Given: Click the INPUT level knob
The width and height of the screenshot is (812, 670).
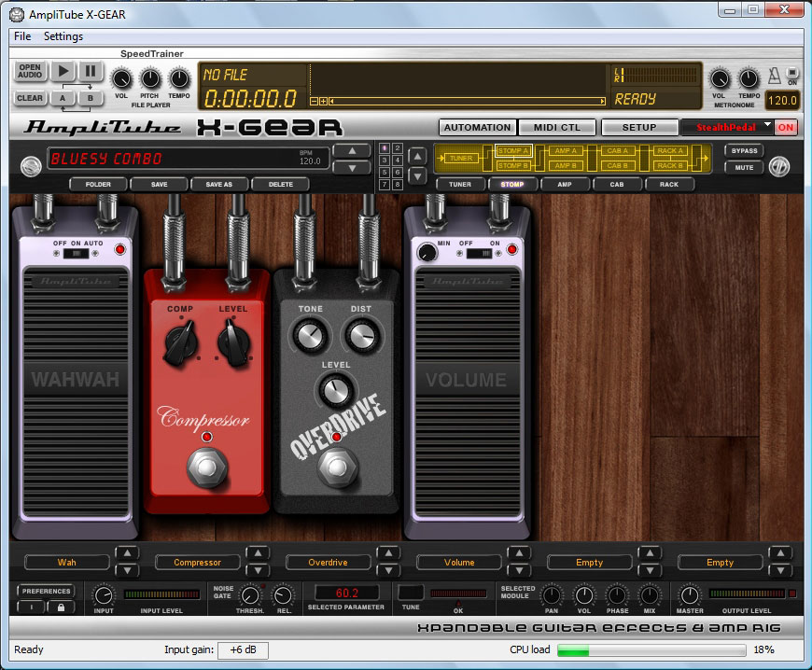Looking at the screenshot, I should (x=104, y=595).
